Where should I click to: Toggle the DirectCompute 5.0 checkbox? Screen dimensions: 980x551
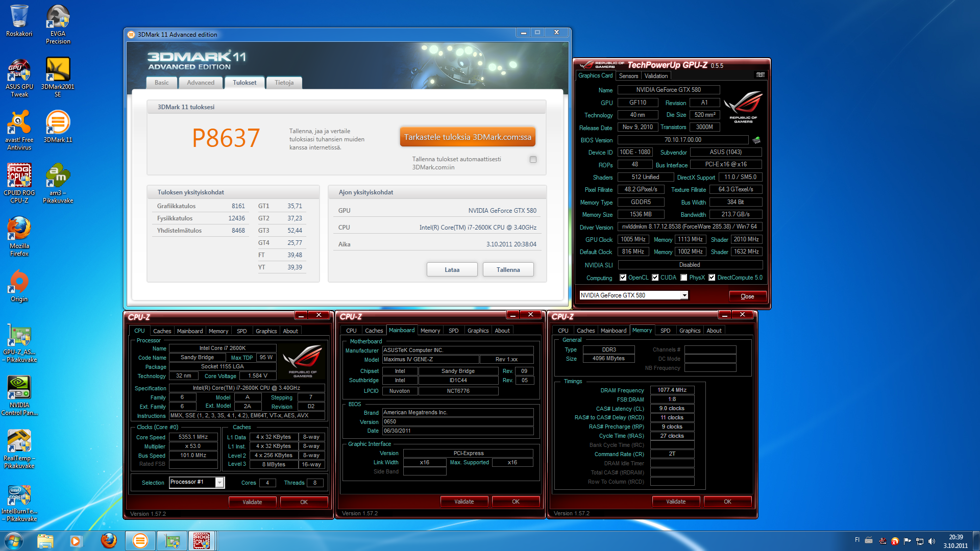tap(712, 278)
